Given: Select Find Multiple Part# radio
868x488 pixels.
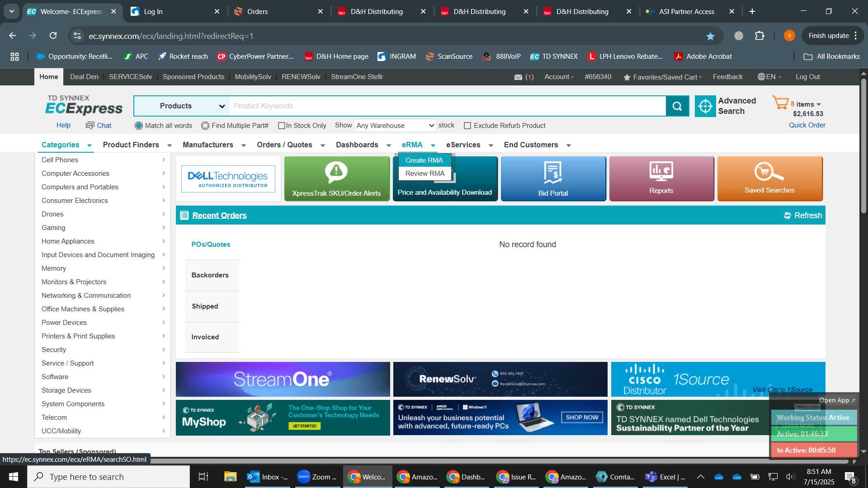Looking at the screenshot, I should [205, 126].
